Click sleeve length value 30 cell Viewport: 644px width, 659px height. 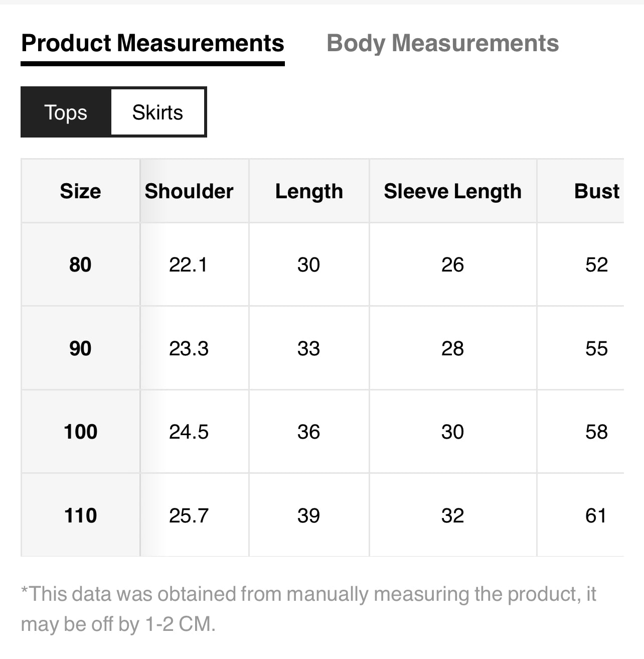(452, 432)
